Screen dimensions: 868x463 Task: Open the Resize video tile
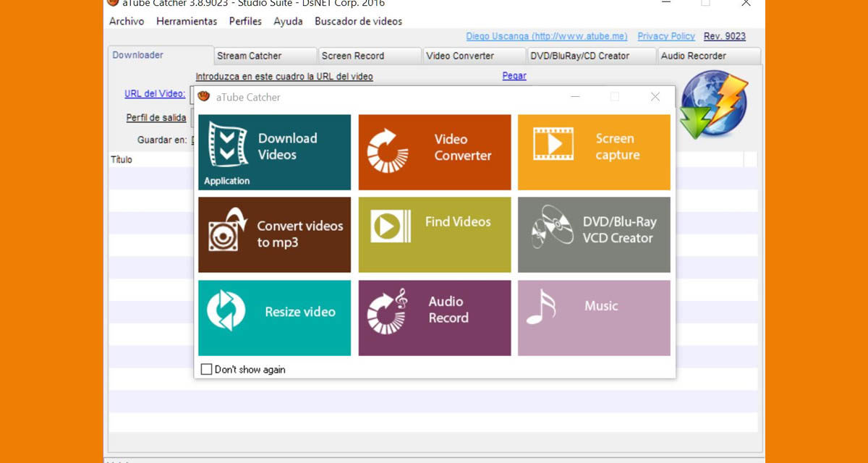pos(274,318)
